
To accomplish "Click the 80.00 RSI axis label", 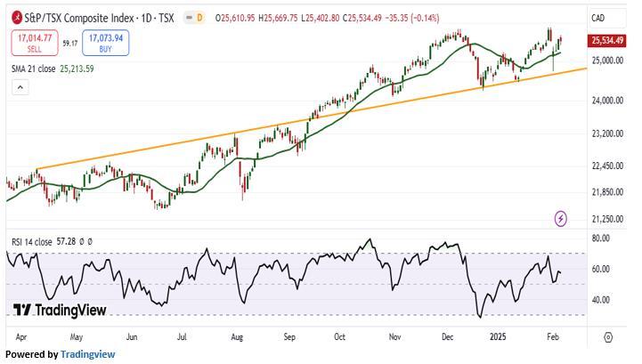I will coord(601,239).
